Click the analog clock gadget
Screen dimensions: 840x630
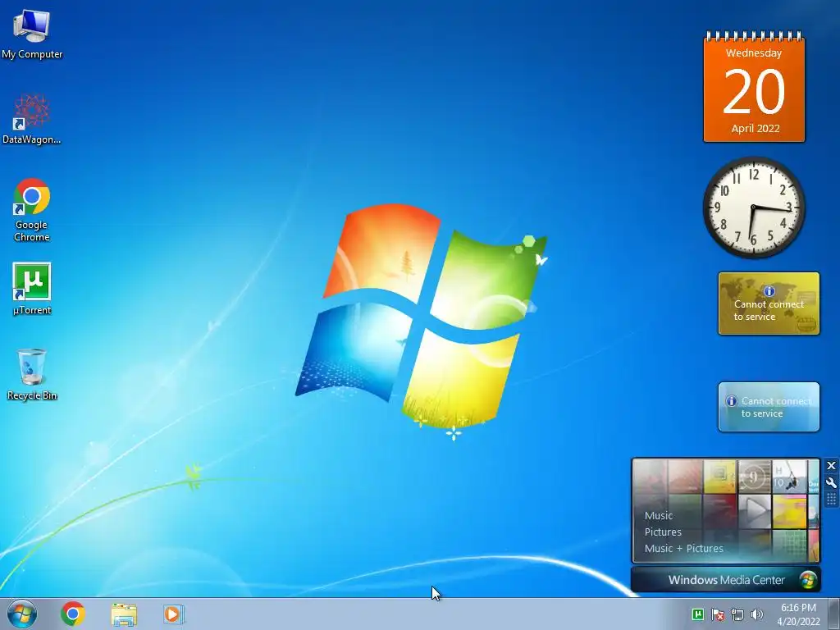pos(754,208)
